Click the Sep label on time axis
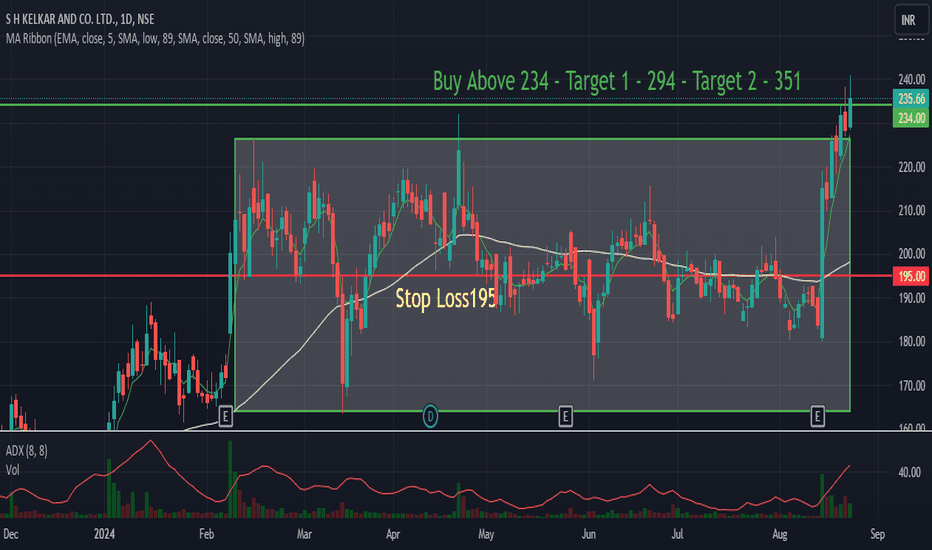932x550 pixels. click(877, 534)
